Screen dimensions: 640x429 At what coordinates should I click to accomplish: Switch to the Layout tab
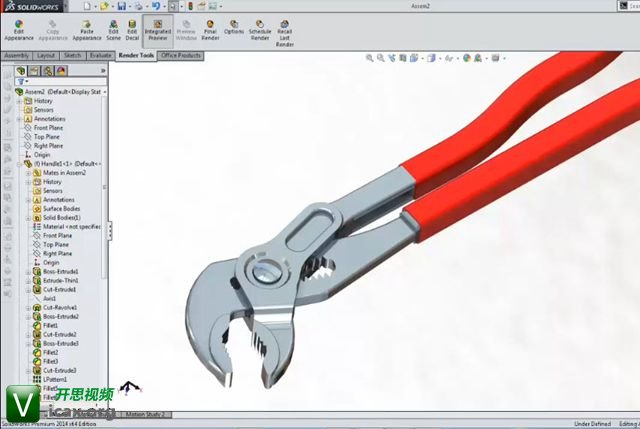[46, 56]
